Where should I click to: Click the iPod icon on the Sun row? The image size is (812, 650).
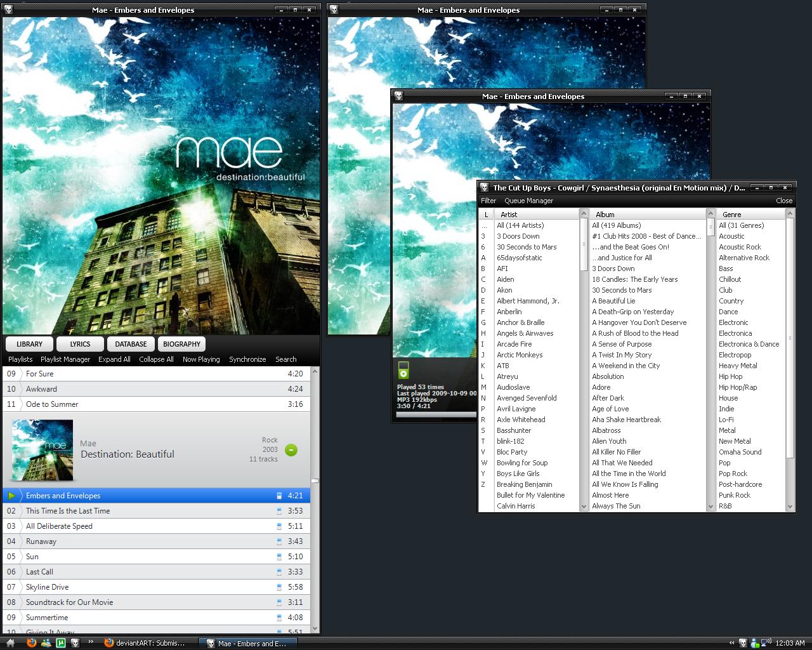279,557
